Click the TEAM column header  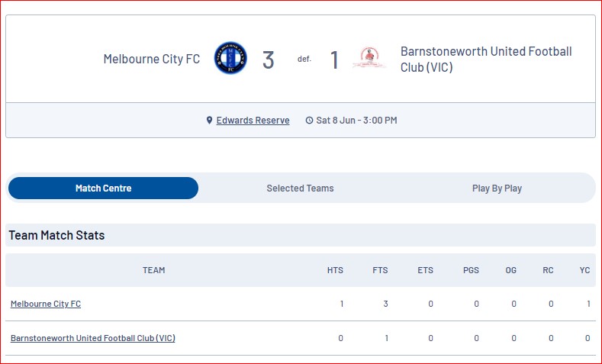tap(154, 270)
